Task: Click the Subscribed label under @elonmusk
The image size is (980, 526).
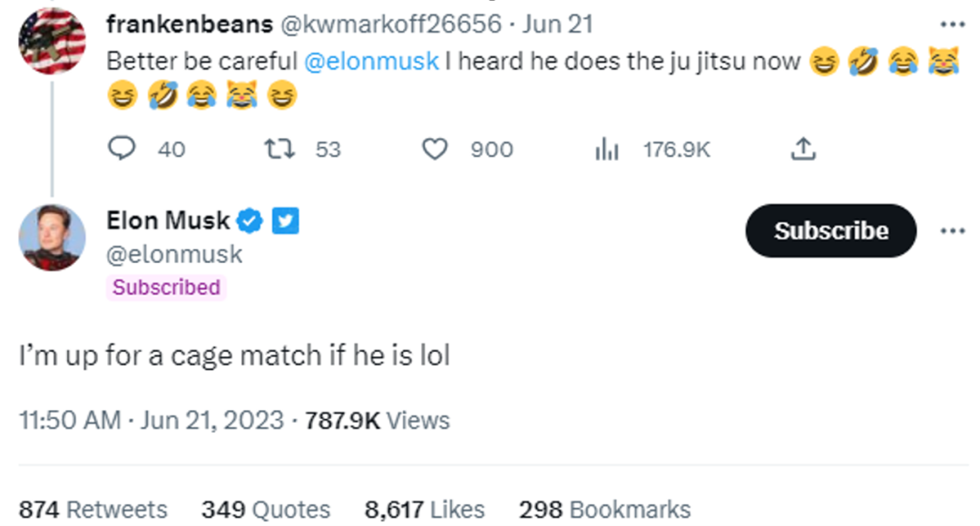Action: click(166, 287)
